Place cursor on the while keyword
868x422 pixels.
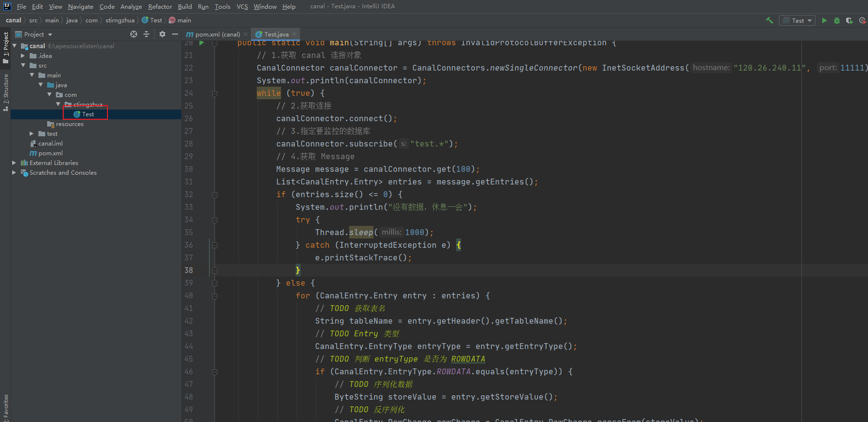click(x=269, y=93)
